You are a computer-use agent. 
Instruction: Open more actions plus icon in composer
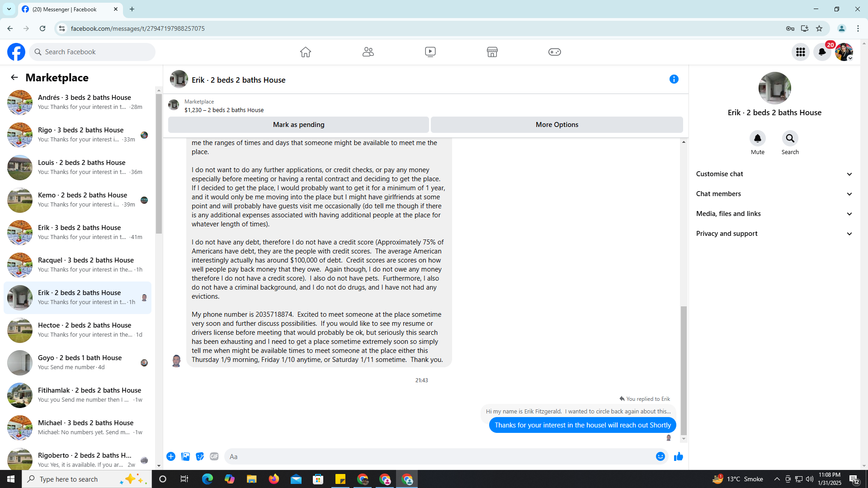pos(171,456)
